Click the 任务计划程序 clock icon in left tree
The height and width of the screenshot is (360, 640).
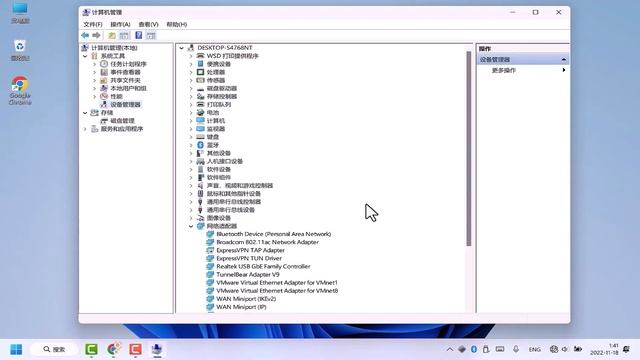[x=104, y=64]
